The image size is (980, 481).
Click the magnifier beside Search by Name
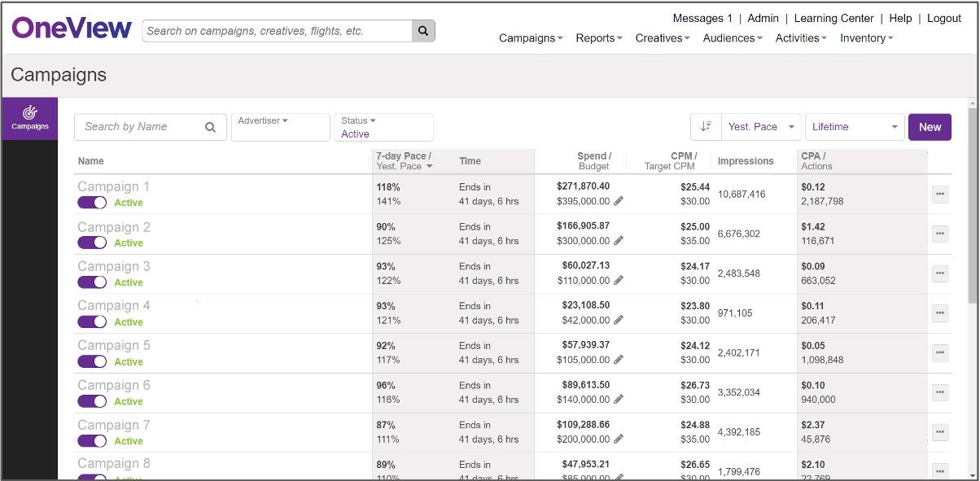click(212, 127)
